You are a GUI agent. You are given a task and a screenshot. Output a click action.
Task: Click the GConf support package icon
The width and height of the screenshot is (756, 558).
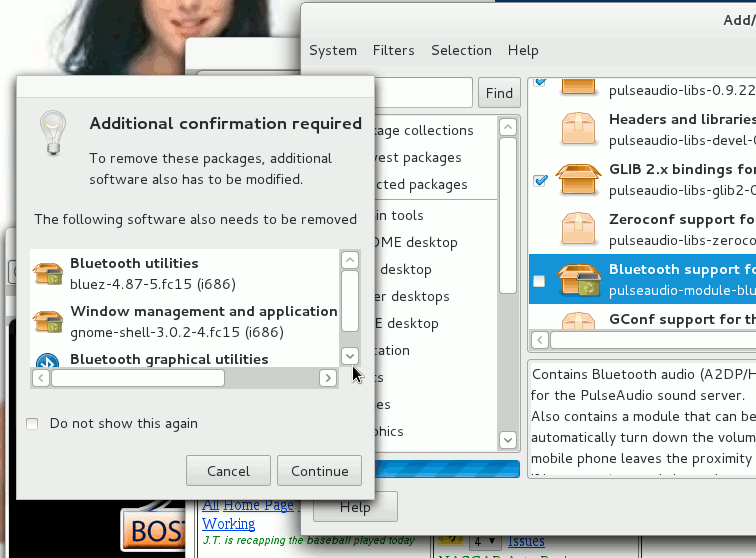(578, 321)
